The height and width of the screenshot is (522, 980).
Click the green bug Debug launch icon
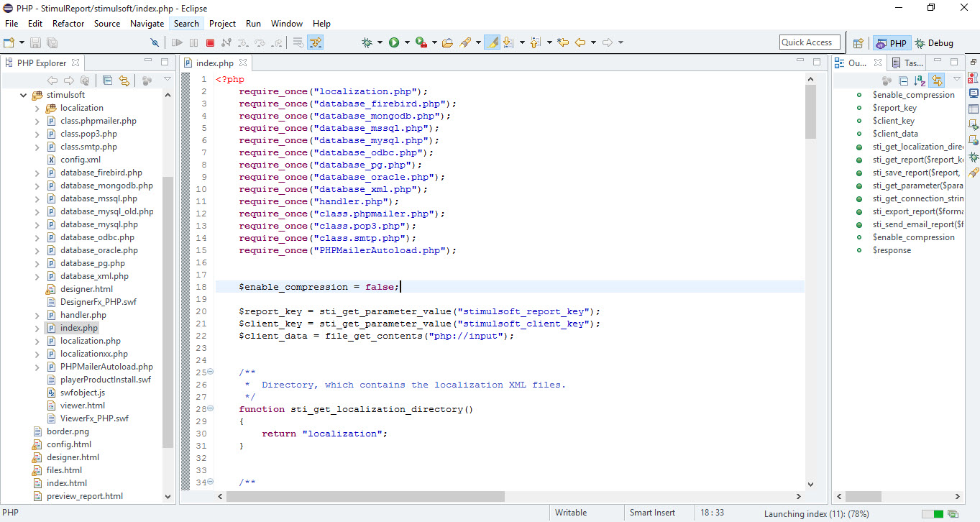(x=367, y=42)
